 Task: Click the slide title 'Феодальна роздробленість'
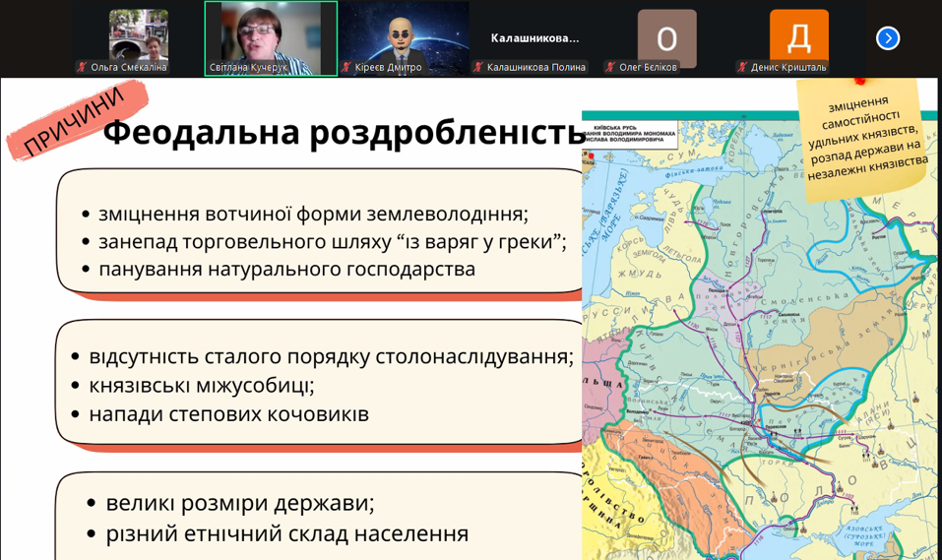[x=345, y=132]
